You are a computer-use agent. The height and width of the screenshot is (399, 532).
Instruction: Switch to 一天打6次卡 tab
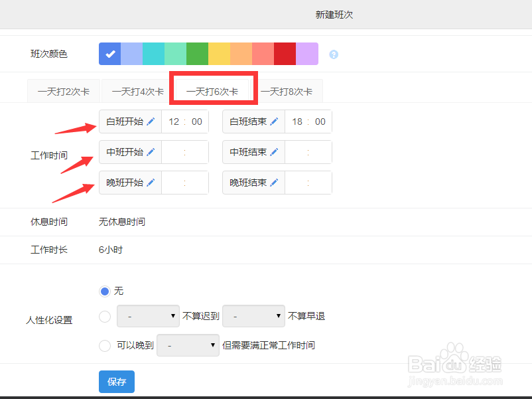point(212,91)
